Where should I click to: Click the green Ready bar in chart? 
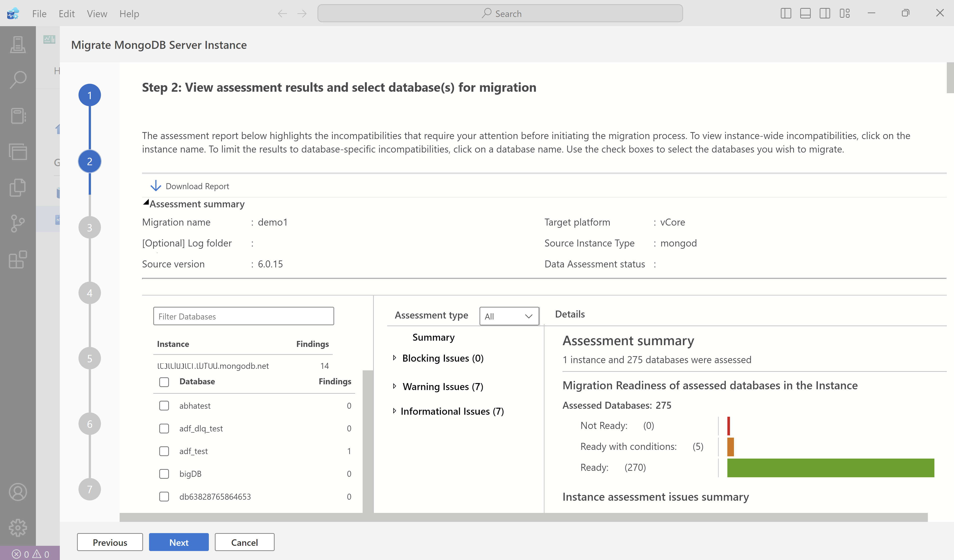pos(831,468)
